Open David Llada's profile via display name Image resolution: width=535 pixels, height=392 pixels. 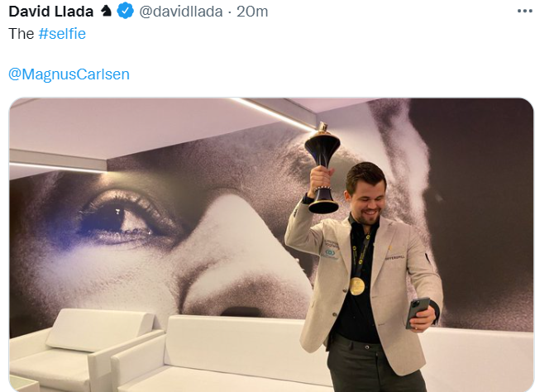pyautogui.click(x=50, y=12)
